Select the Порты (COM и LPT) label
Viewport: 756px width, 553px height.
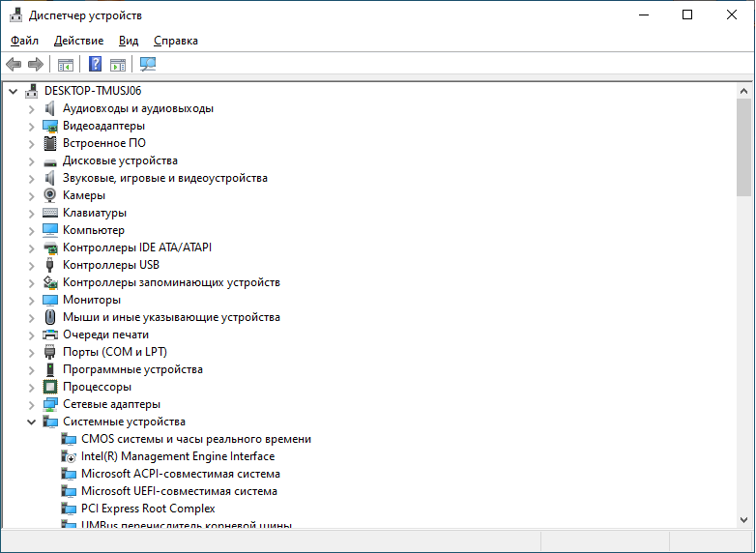tap(115, 352)
